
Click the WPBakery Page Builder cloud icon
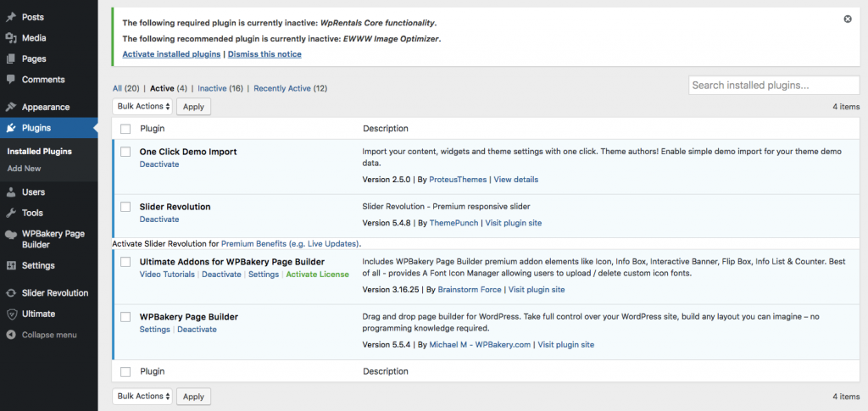pyautogui.click(x=10, y=234)
